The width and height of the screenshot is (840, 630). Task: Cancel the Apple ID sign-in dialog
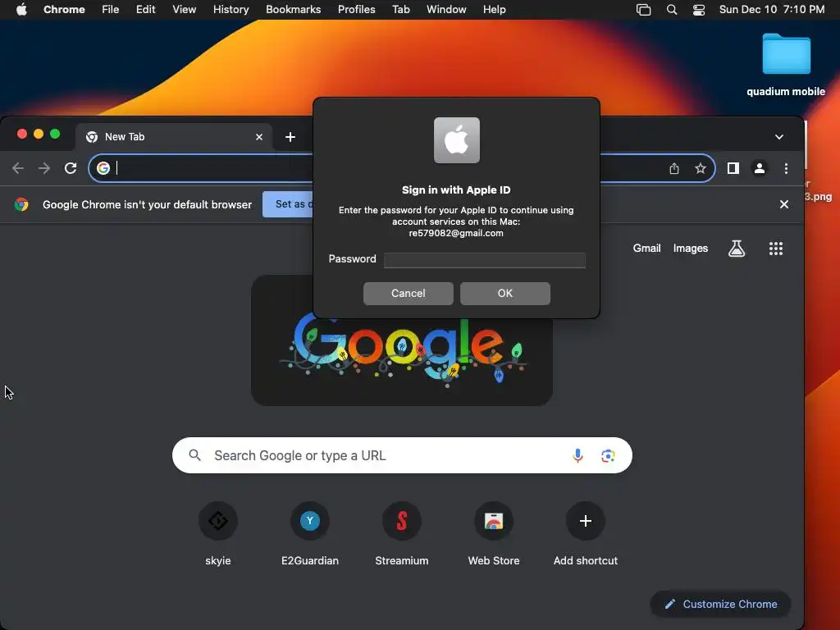409,294
